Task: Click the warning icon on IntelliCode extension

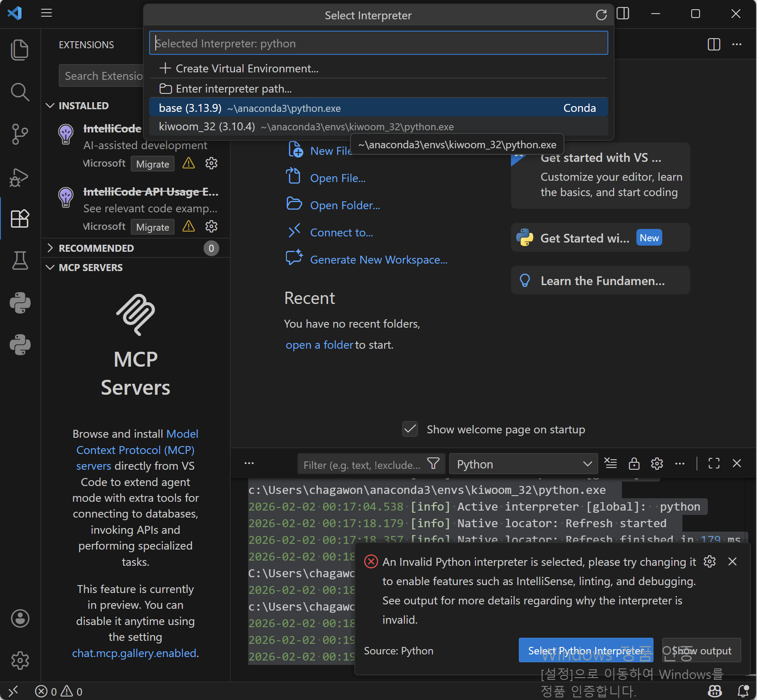Action: [189, 164]
